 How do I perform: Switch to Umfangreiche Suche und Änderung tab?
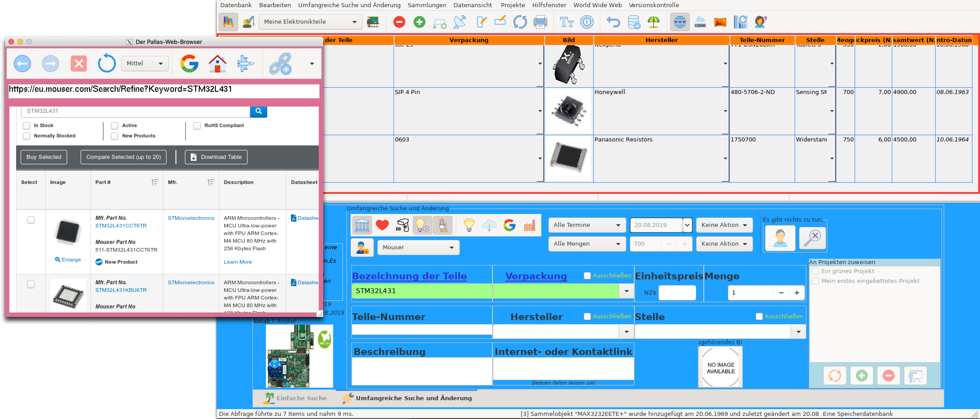[x=407, y=398]
